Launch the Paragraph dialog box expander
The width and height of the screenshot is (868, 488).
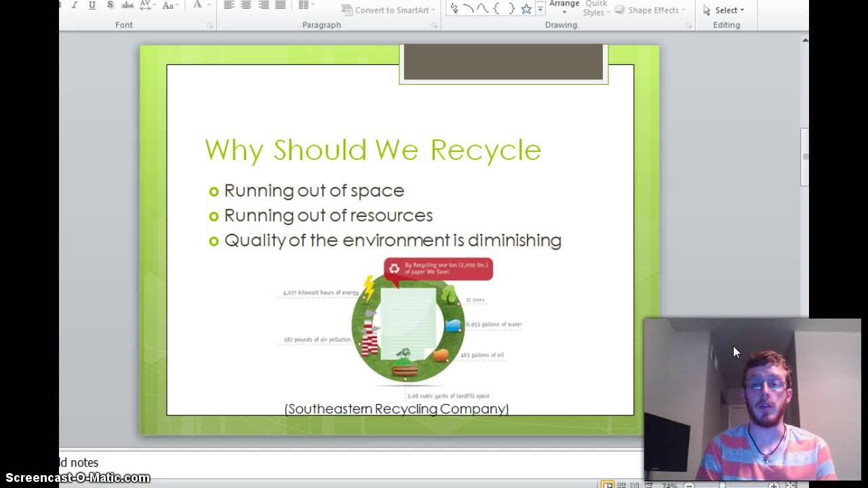(x=434, y=25)
